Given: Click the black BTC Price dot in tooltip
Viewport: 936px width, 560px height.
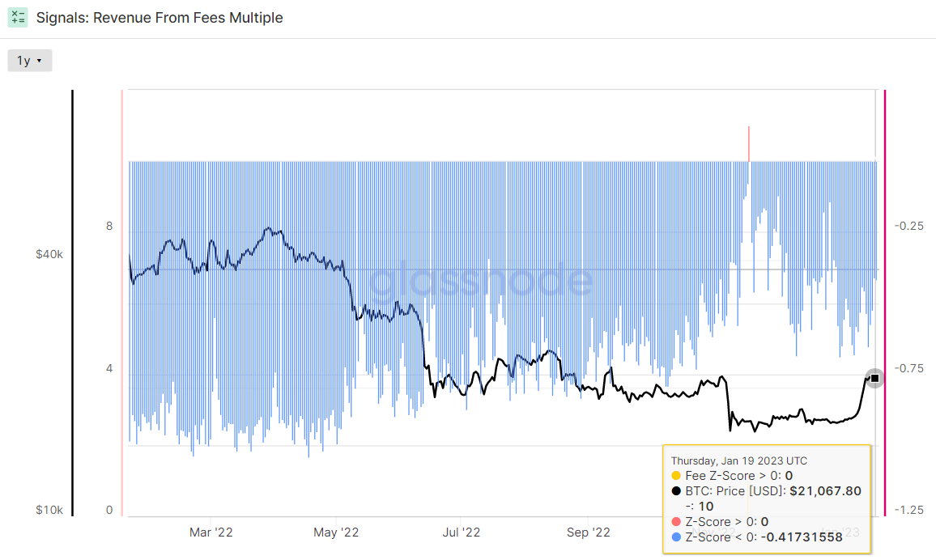Looking at the screenshot, I should pyautogui.click(x=676, y=491).
